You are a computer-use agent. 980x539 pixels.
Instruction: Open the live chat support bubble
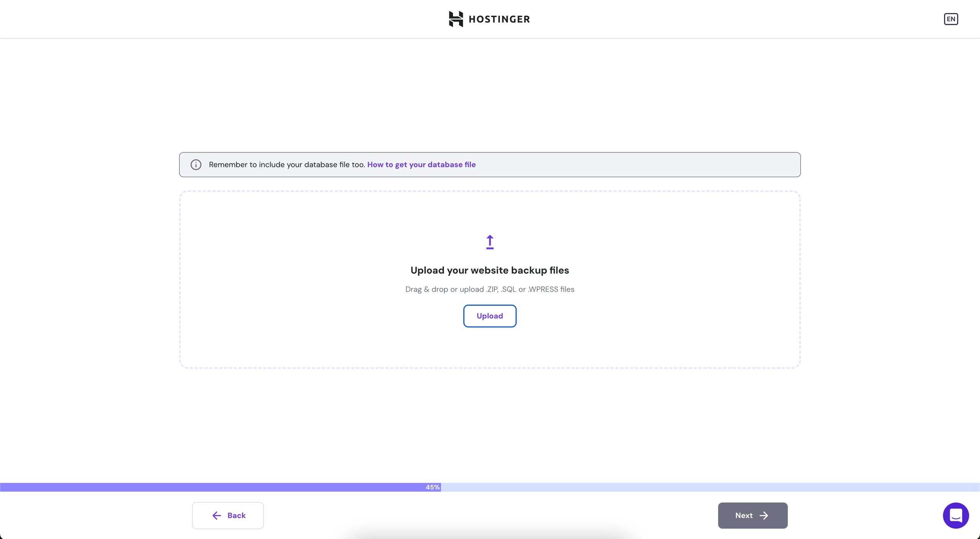pyautogui.click(x=955, y=516)
